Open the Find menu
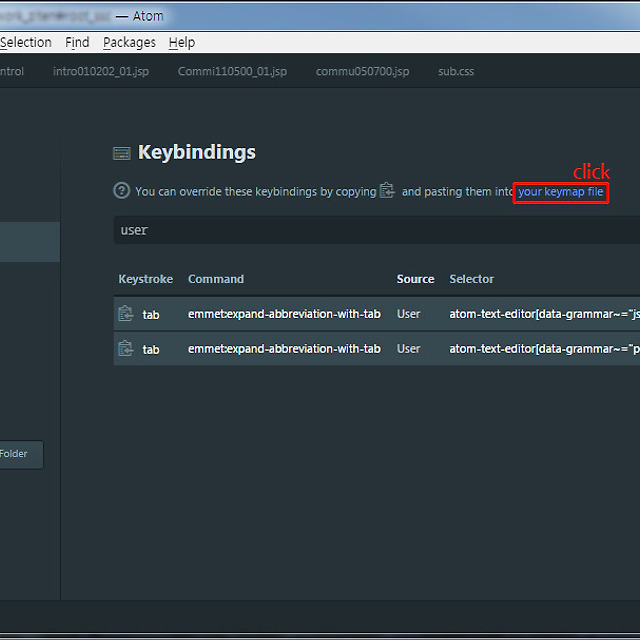The width and height of the screenshot is (640, 640). tap(77, 42)
